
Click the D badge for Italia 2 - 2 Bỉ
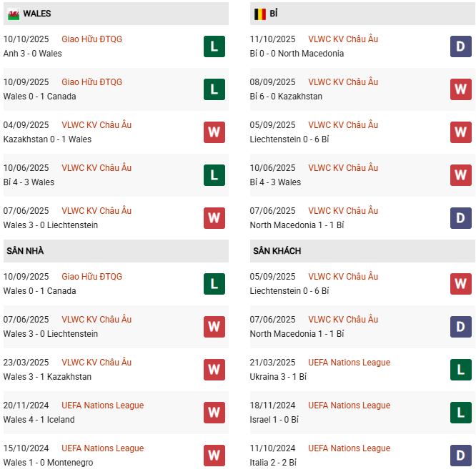point(461,456)
